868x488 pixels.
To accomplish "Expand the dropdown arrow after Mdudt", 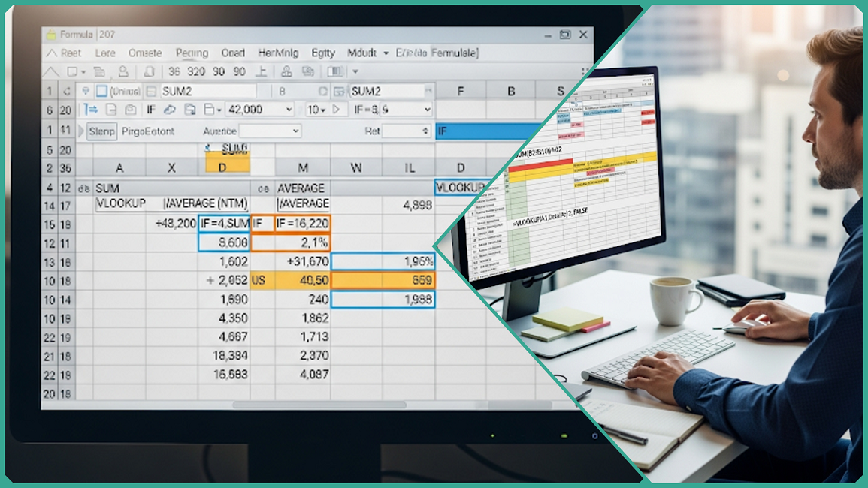I will [386, 53].
